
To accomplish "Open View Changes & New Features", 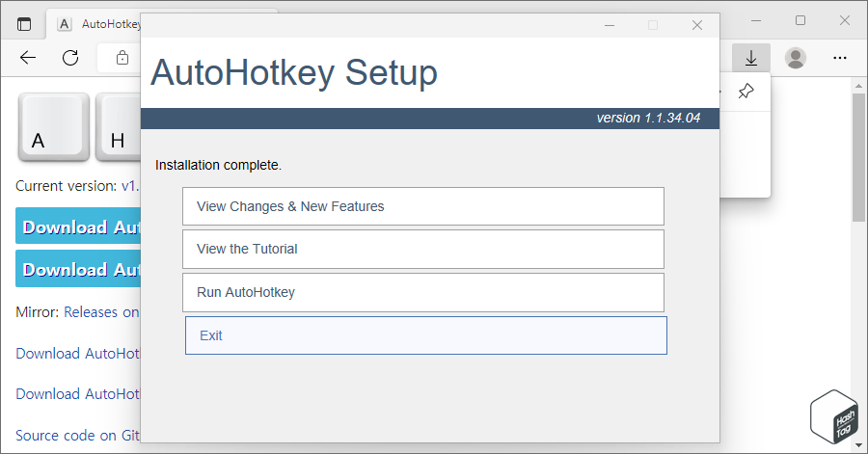I will (423, 206).
